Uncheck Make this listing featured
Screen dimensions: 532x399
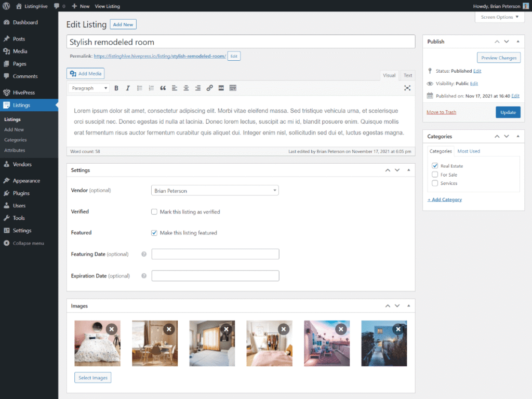tap(154, 233)
